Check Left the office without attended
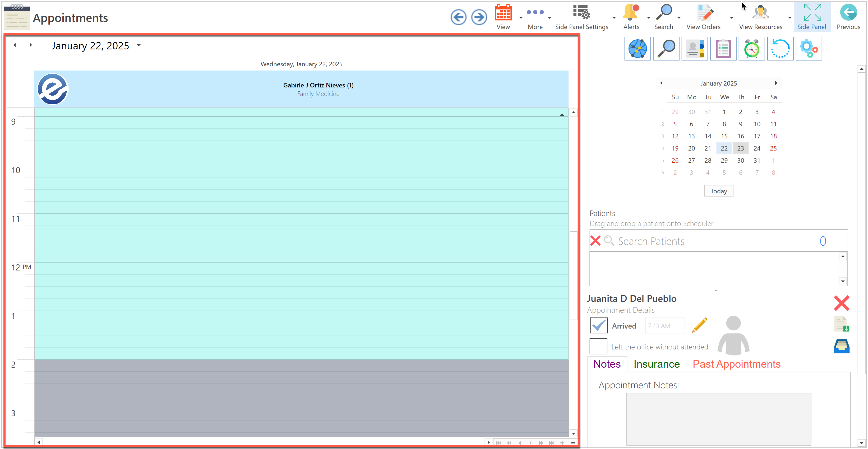This screenshot has width=868, height=449. [x=598, y=347]
